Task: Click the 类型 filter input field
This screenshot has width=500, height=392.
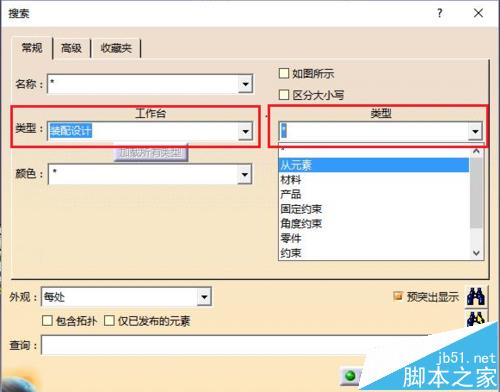Action: click(374, 131)
